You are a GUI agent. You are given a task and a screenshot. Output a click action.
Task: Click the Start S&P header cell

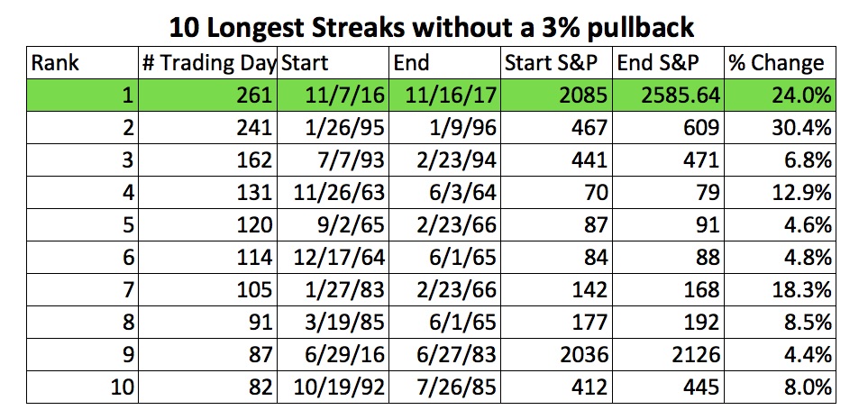pyautogui.click(x=557, y=63)
